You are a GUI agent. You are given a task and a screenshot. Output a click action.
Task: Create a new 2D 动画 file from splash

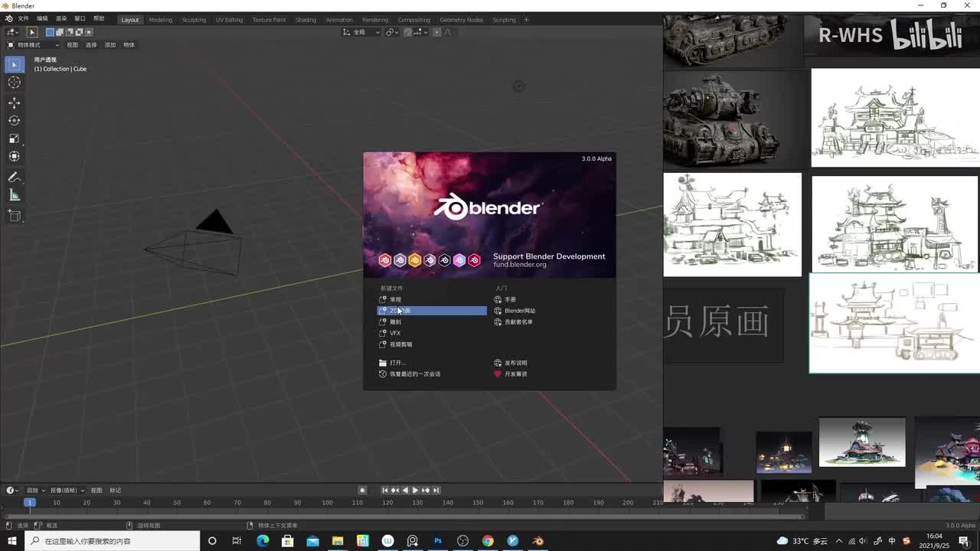click(432, 311)
